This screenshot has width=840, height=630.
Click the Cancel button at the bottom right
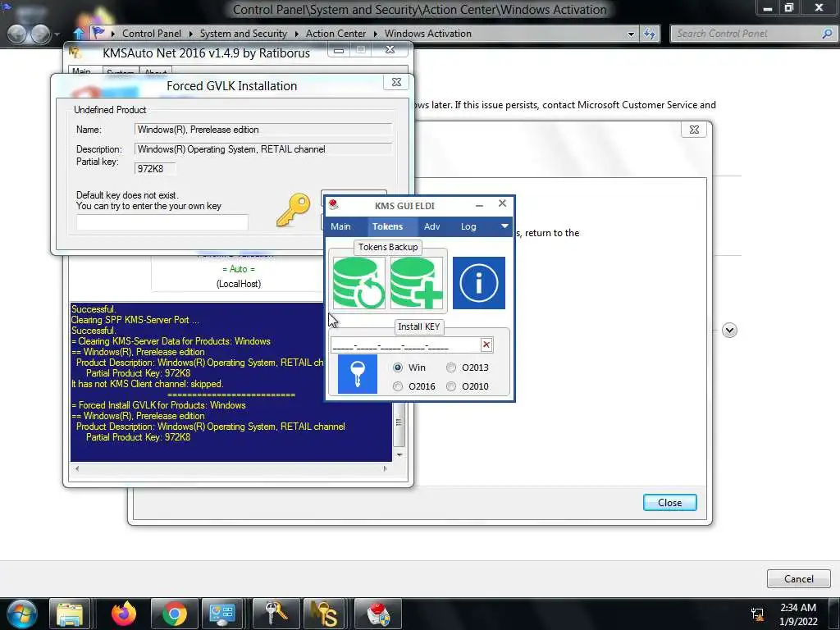(x=799, y=578)
